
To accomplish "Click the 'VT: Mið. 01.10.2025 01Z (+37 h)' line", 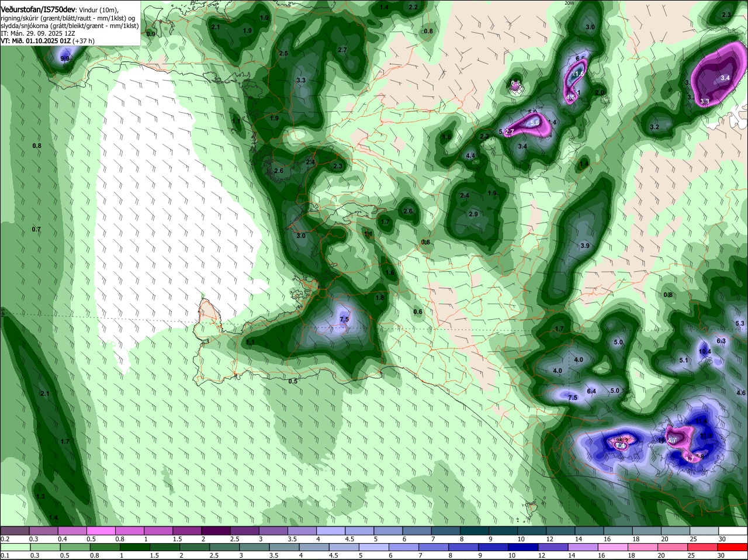I will pyautogui.click(x=48, y=41).
